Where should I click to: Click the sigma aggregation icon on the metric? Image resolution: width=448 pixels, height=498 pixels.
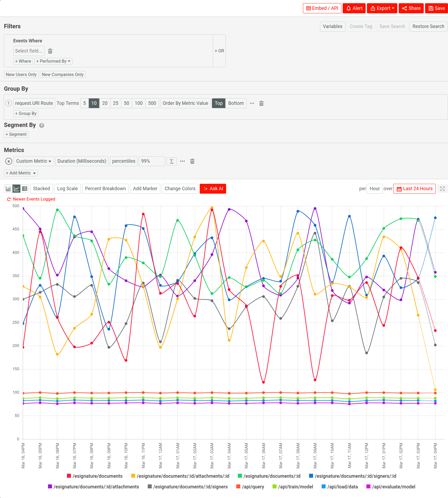(x=171, y=161)
